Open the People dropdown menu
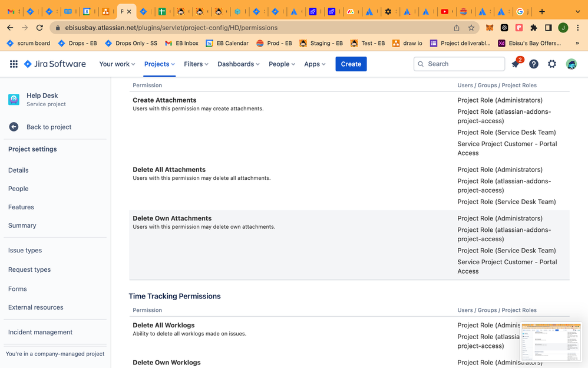This screenshot has width=588, height=368. click(282, 64)
